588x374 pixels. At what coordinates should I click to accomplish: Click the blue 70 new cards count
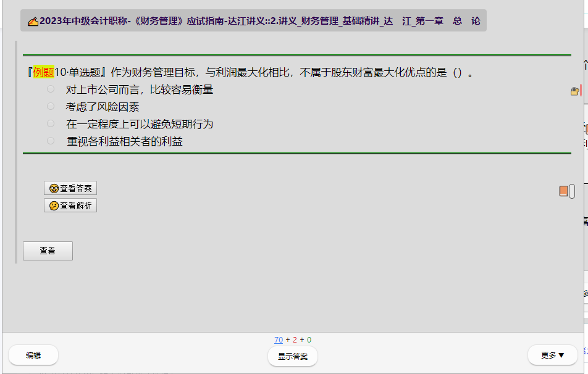pos(278,340)
